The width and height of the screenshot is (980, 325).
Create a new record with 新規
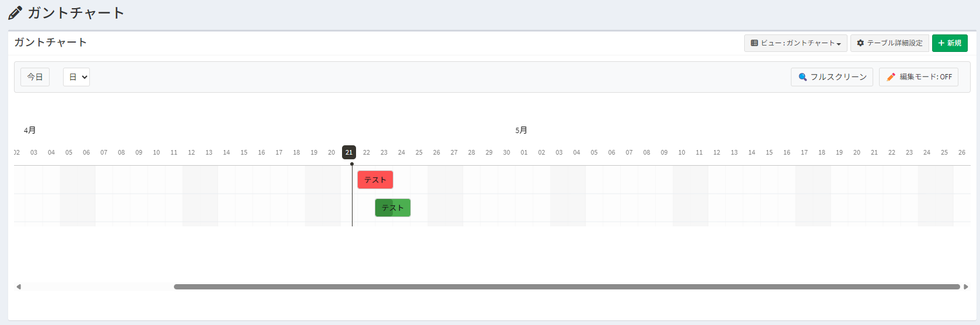tap(950, 43)
